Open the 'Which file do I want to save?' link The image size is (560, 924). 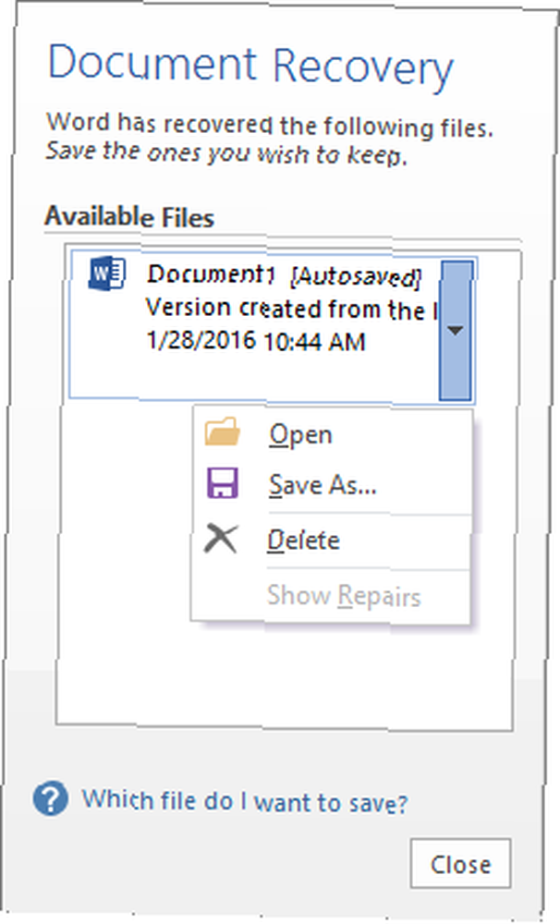tap(245, 801)
